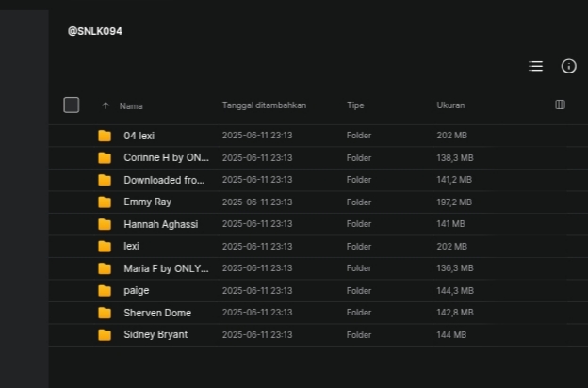Select the Corinne H by ON... name
Image resolution: width=588 pixels, height=388 pixels.
(x=166, y=158)
